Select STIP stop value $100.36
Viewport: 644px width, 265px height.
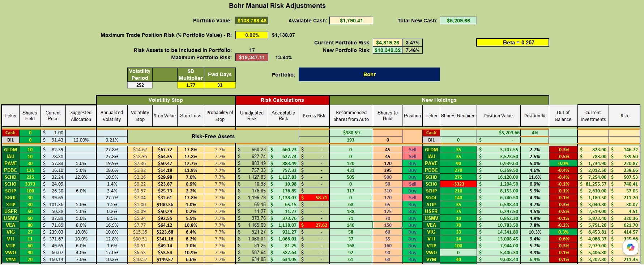pos(165,205)
